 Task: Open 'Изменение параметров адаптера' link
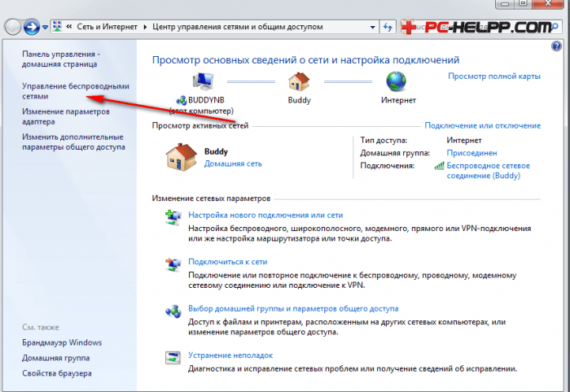[66, 116]
